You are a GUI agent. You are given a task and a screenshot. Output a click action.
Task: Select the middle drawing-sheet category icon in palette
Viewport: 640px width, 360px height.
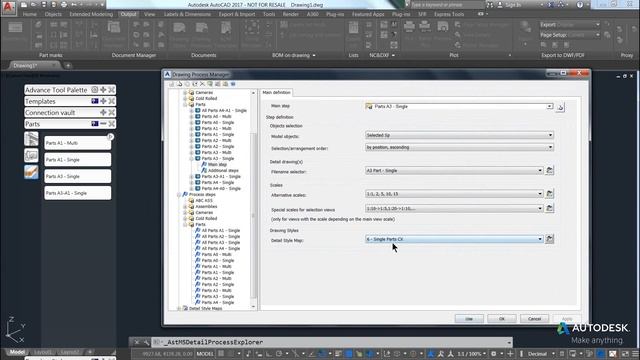point(31,156)
